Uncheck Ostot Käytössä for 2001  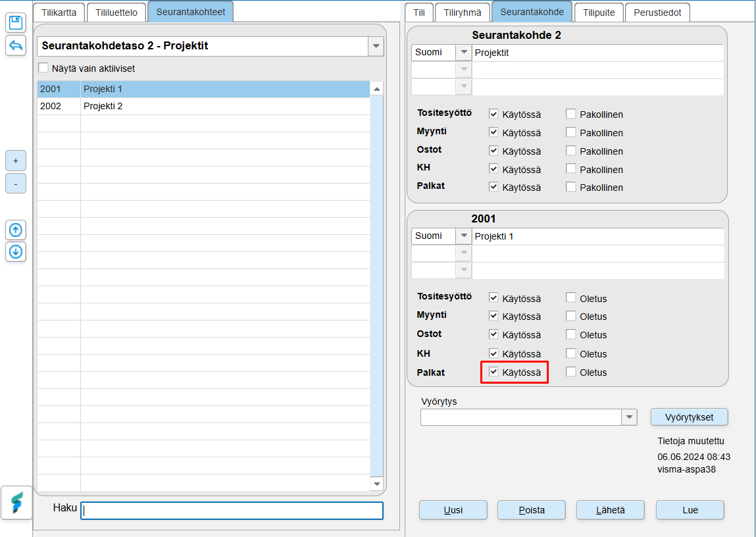(x=493, y=334)
